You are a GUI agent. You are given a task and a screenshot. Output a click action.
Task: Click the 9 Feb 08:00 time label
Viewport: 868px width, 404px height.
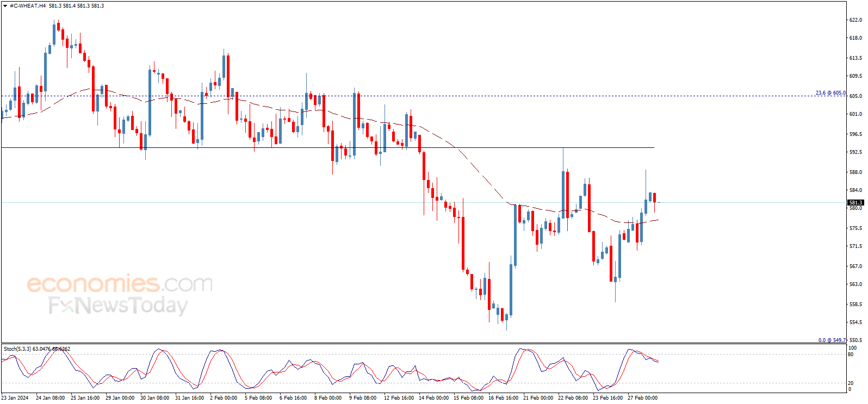click(363, 398)
